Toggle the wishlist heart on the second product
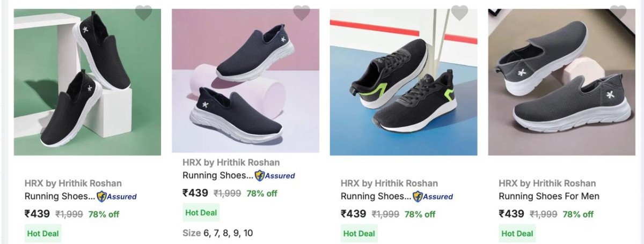Screen dimensions: 644x244 [301, 12]
